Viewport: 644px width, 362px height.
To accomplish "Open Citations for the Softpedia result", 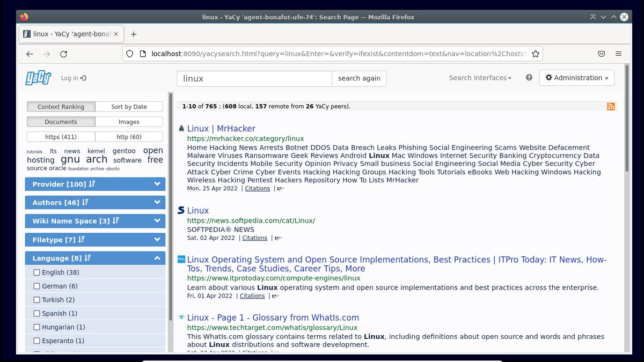I will click(254, 238).
